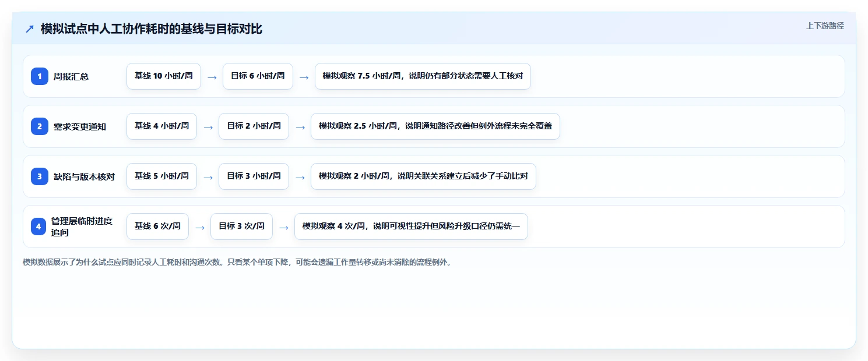Select the step 3 number badge

[x=40, y=176]
